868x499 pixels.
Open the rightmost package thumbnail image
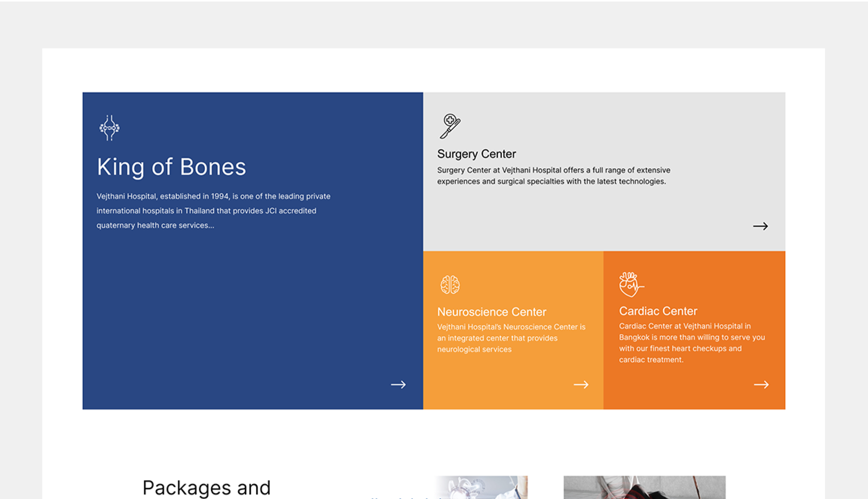[x=644, y=487]
